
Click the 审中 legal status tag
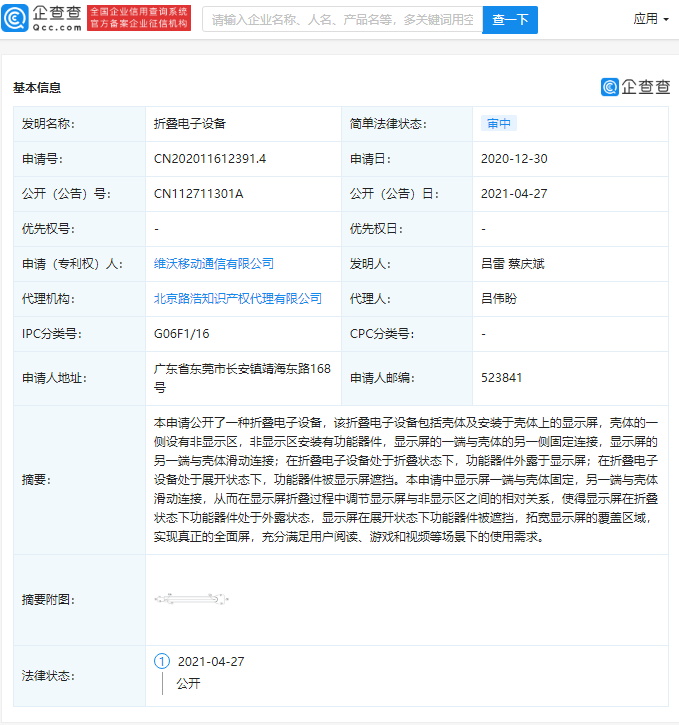[x=499, y=123]
